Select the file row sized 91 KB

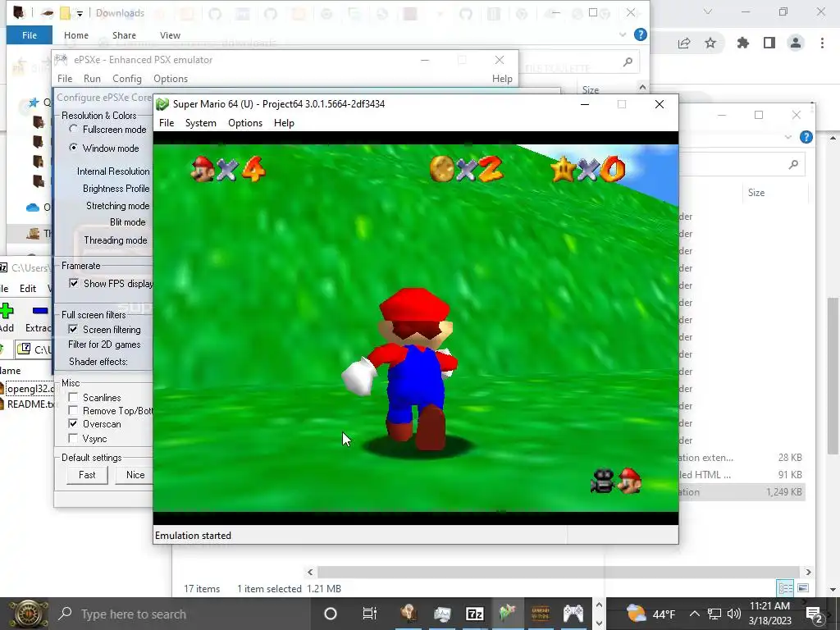click(x=742, y=475)
